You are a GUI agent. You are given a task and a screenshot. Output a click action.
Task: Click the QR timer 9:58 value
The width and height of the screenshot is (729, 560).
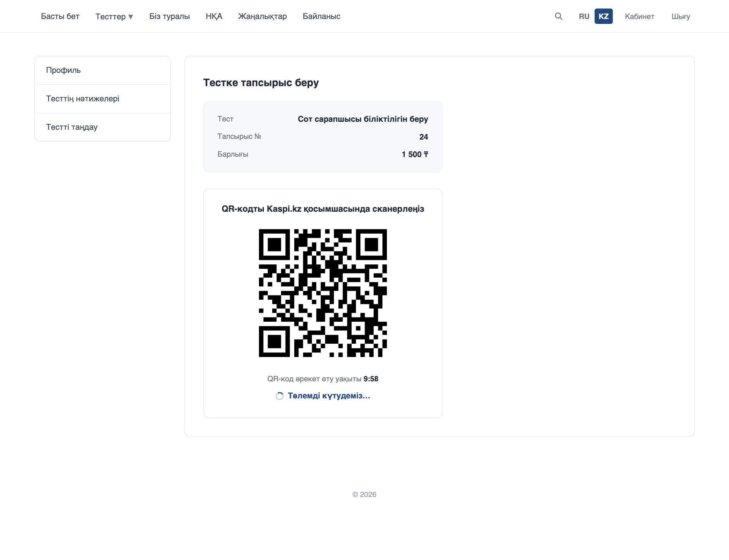click(x=371, y=379)
